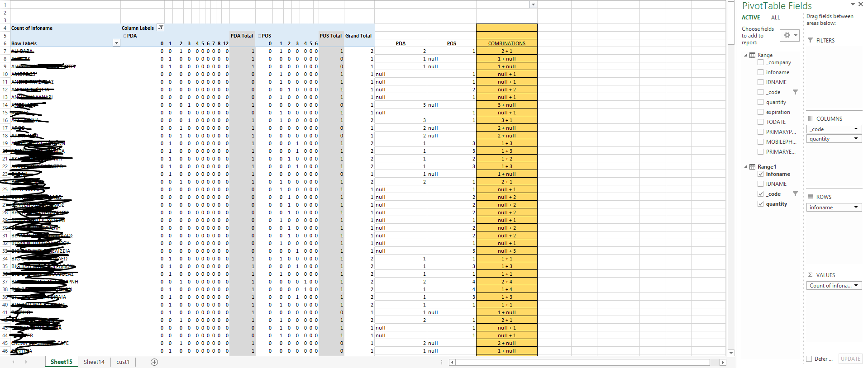Click the filter icon beside Range _code

point(795,92)
